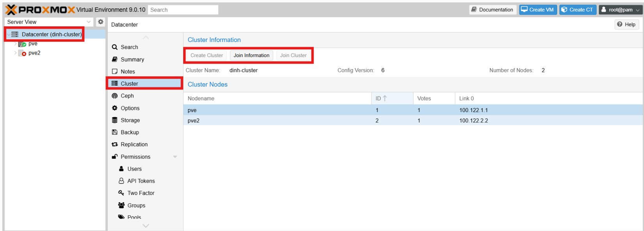Click the Datacenter server icon in tree
This screenshot has width=644, height=231.
15,34
